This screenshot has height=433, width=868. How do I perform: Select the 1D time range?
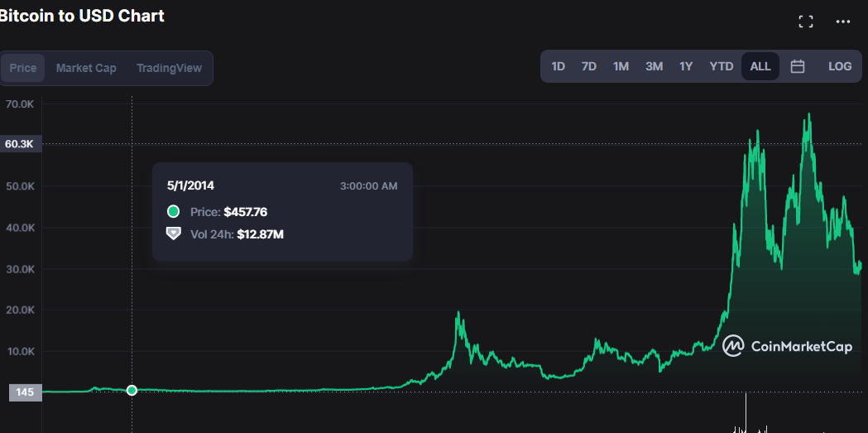click(x=558, y=66)
